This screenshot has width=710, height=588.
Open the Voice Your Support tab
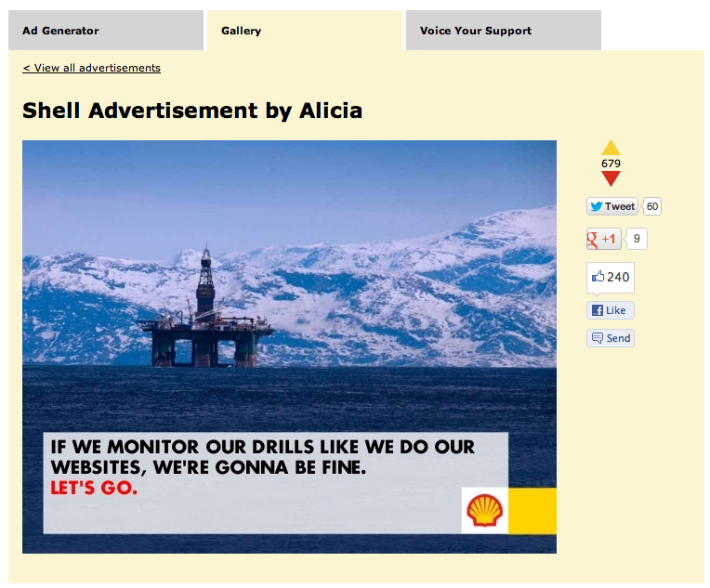[x=503, y=31]
